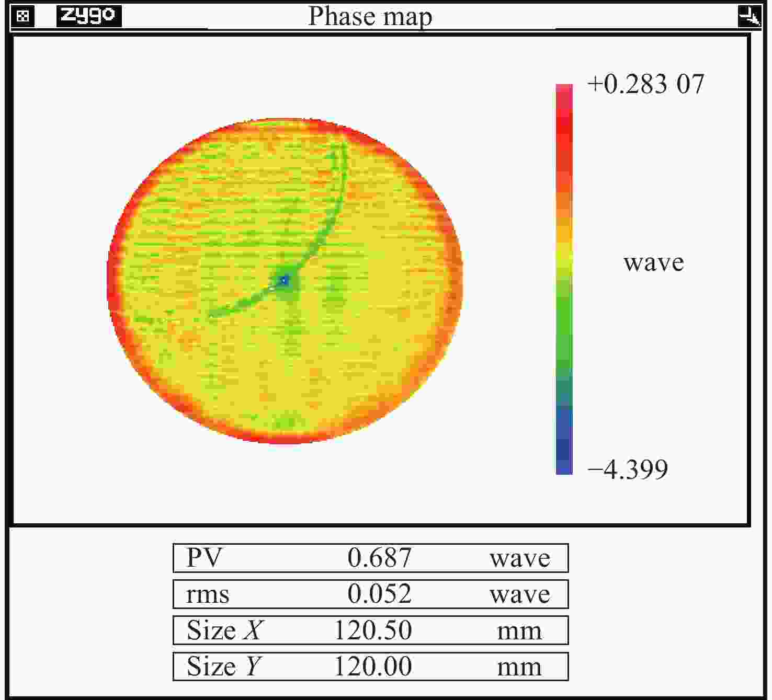Select the rms label
This screenshot has height=700, width=772.
pyautogui.click(x=208, y=594)
